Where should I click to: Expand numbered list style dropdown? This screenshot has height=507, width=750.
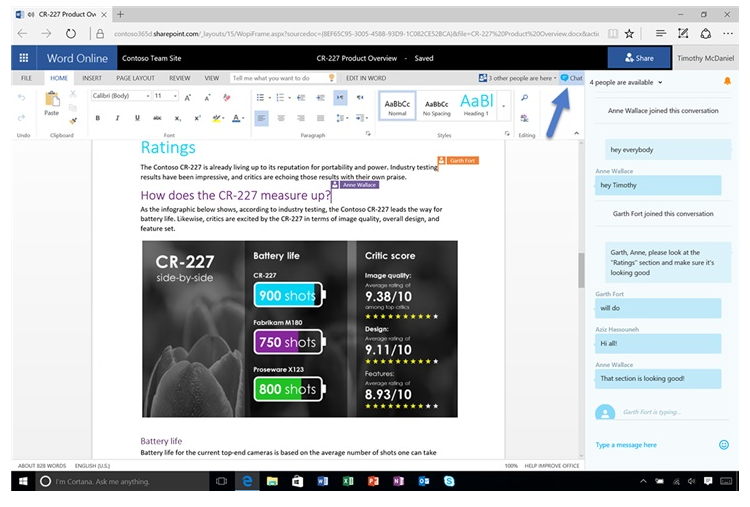(x=289, y=98)
